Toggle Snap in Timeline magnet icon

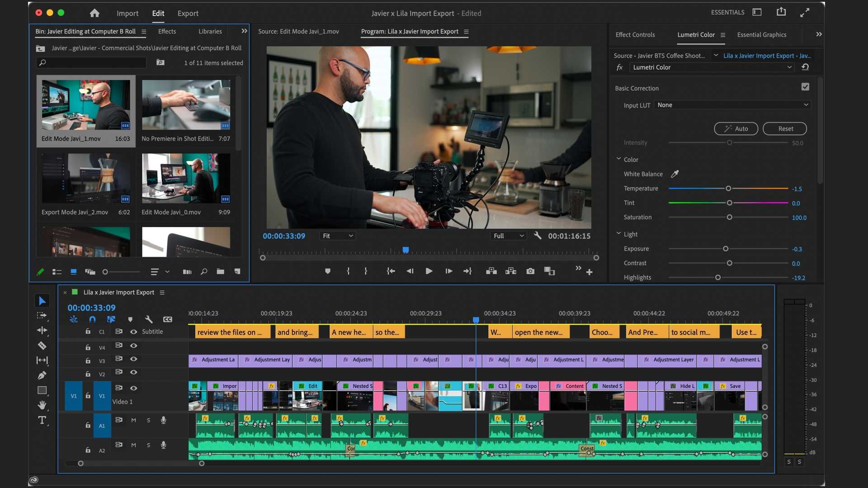pyautogui.click(x=92, y=319)
